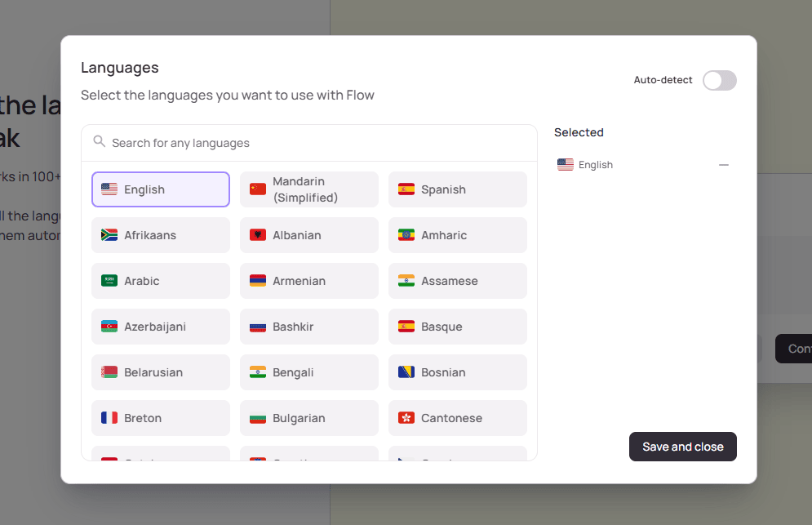Pick the Bashkir language tile
The width and height of the screenshot is (812, 525).
point(309,327)
